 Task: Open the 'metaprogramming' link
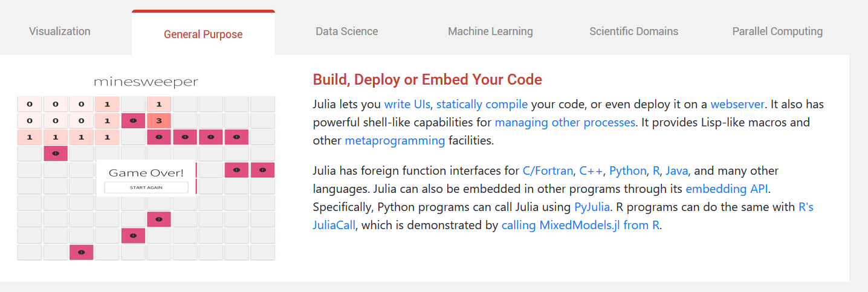395,141
